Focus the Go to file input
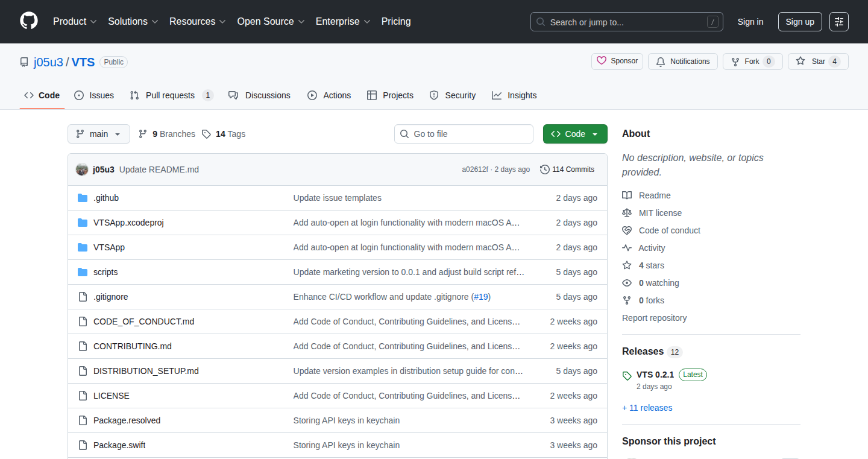 tap(464, 134)
